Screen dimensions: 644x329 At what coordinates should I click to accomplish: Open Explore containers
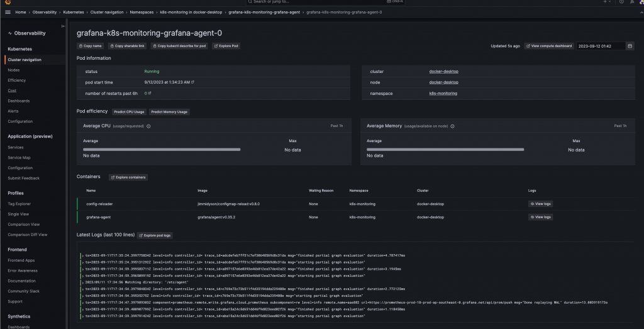click(128, 177)
